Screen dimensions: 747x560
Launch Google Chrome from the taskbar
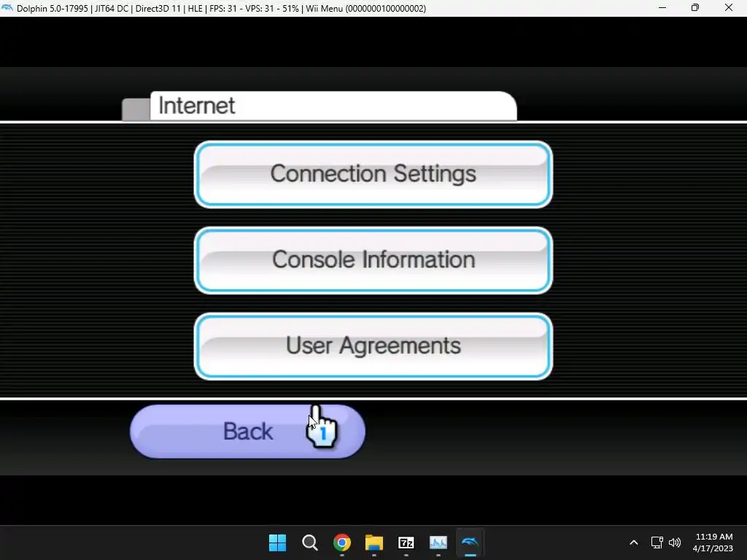pos(342,542)
